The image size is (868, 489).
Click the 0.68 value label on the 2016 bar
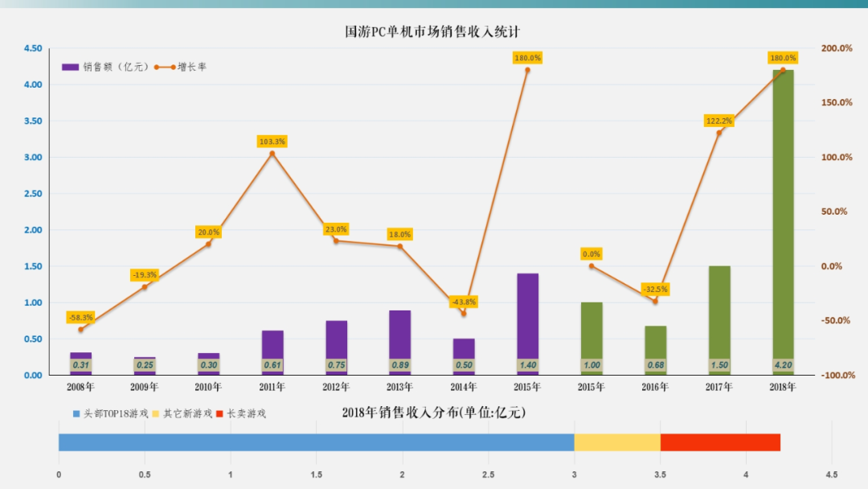click(656, 365)
